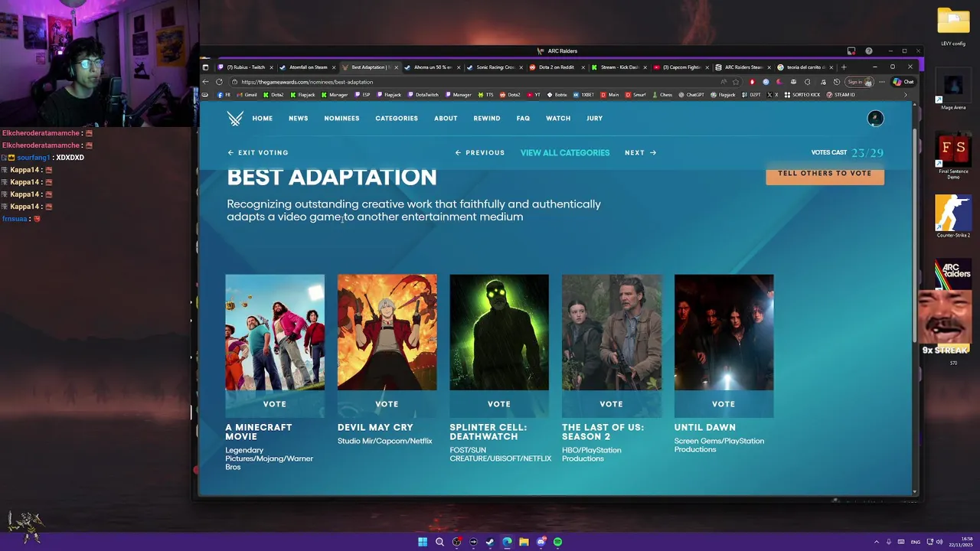The width and height of the screenshot is (980, 551).
Task: Go to PREVIOUS category
Action: [x=480, y=152]
